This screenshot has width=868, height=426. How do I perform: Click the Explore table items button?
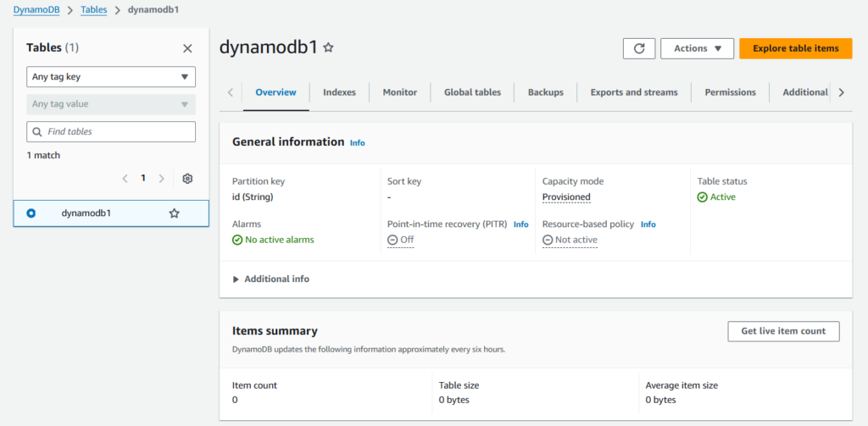(x=795, y=48)
